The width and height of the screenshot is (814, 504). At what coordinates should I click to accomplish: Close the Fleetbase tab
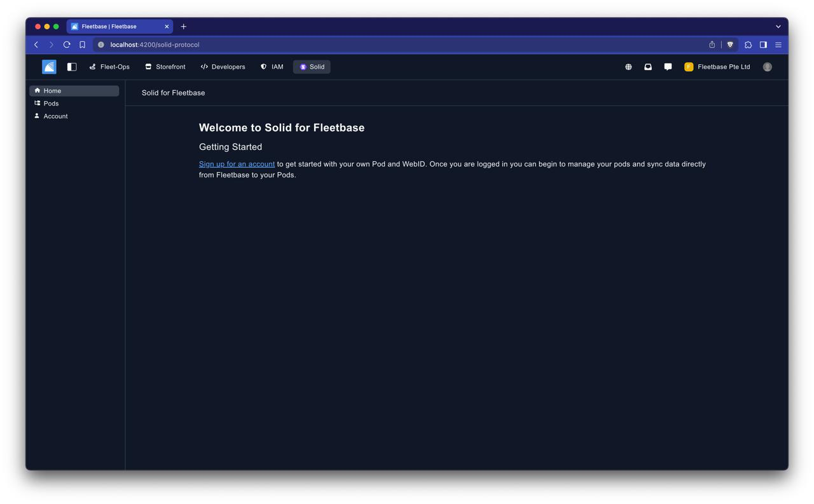tap(167, 27)
